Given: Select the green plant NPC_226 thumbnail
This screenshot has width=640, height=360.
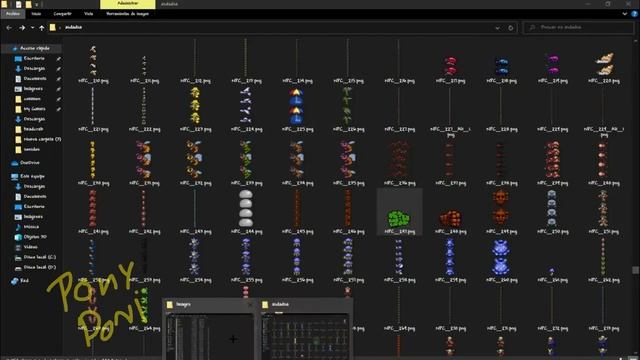Looking at the screenshot, I should pos(348,106).
